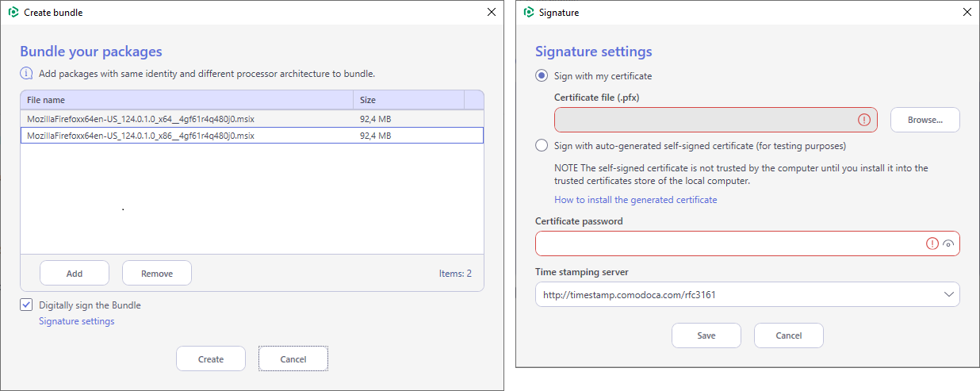Cancel the Signature dialog

(789, 335)
